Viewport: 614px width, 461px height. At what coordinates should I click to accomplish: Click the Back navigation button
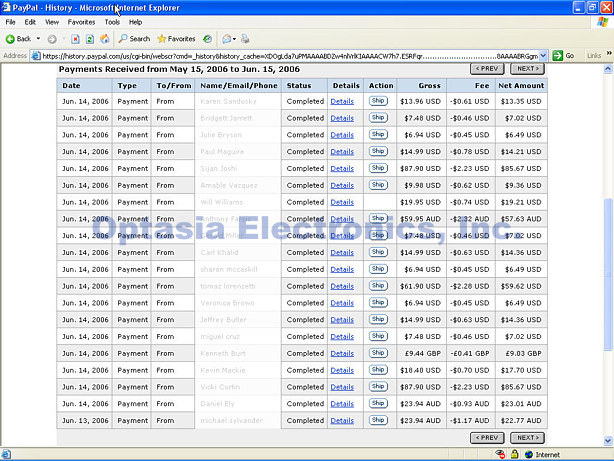click(18, 38)
